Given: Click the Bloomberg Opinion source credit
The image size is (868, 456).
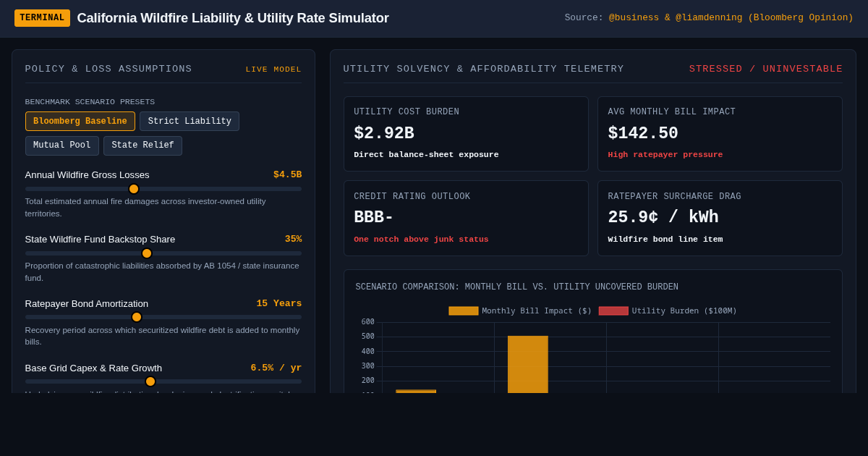Looking at the screenshot, I should 731,18.
